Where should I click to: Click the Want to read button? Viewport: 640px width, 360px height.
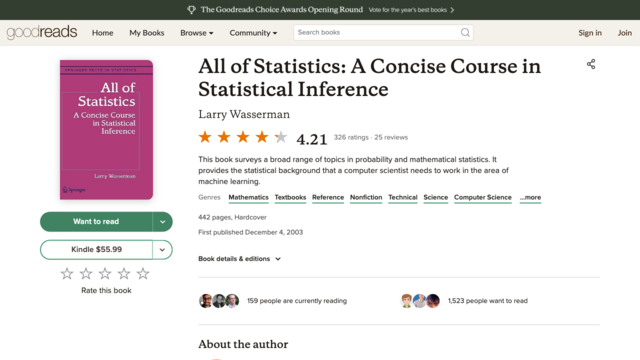[x=96, y=222]
